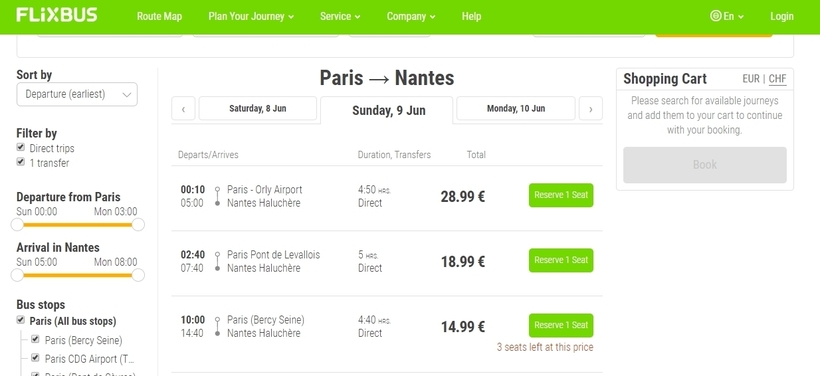Uncheck the Direct trips filter
This screenshot has height=376, width=820.
[21, 147]
